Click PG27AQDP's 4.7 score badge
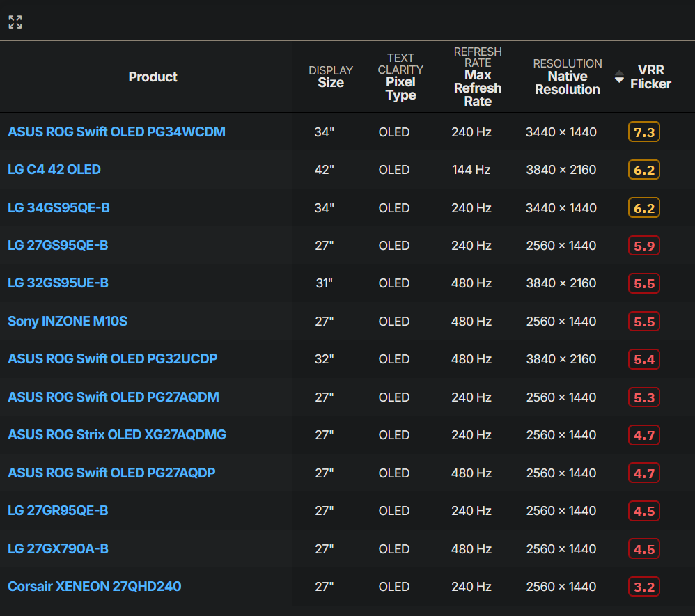This screenshot has height=616, width=695. (644, 473)
